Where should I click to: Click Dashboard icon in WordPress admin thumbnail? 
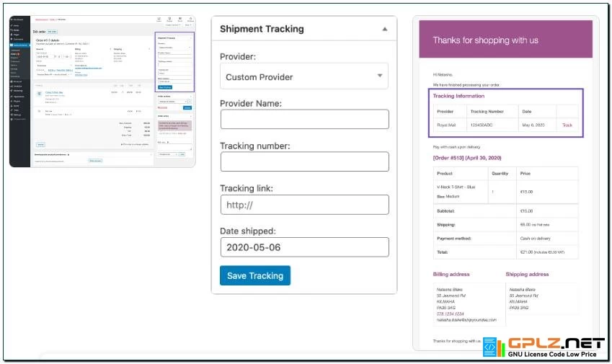tap(12, 19)
